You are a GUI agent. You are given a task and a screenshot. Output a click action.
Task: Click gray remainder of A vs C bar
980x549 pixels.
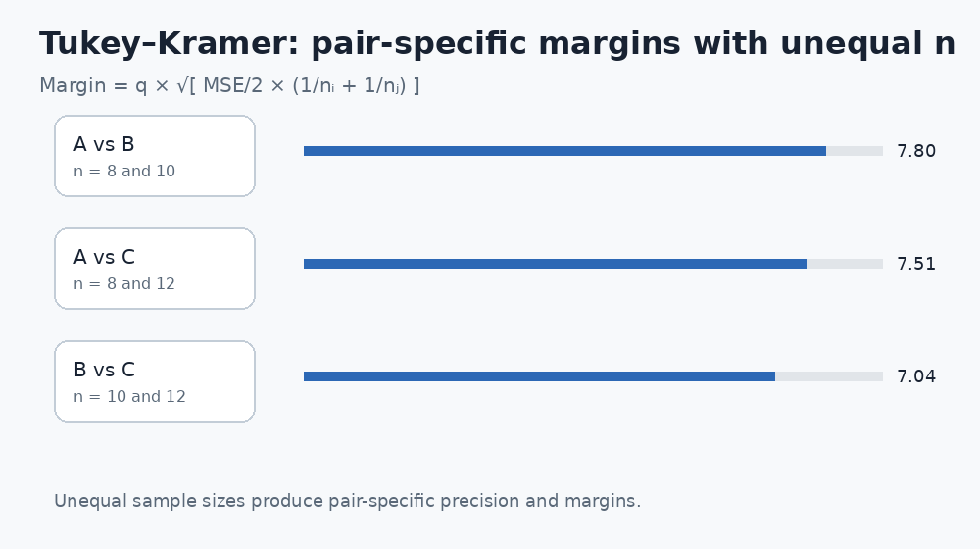click(x=845, y=264)
